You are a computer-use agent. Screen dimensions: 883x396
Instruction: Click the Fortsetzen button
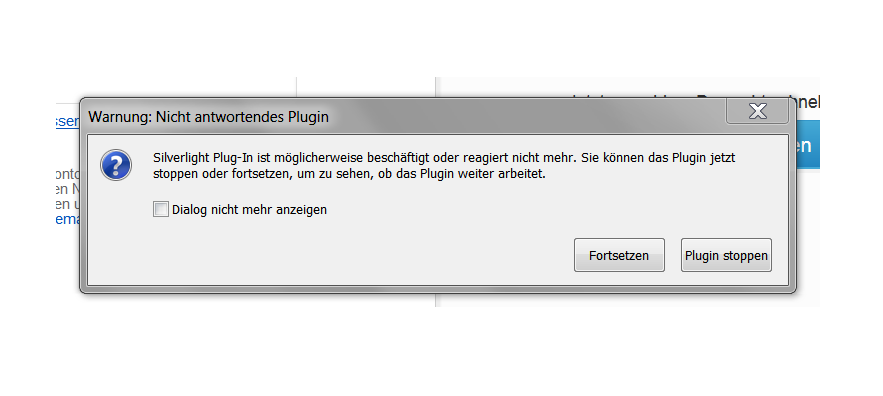click(x=619, y=255)
